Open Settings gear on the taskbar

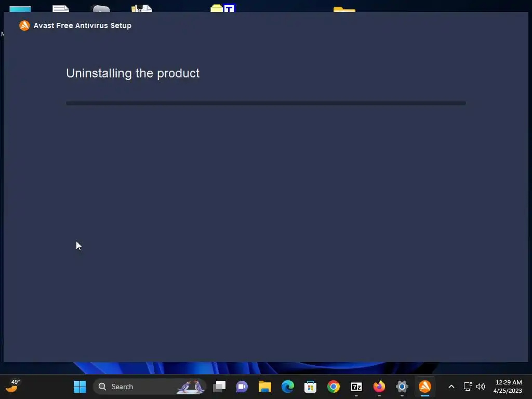(402, 387)
